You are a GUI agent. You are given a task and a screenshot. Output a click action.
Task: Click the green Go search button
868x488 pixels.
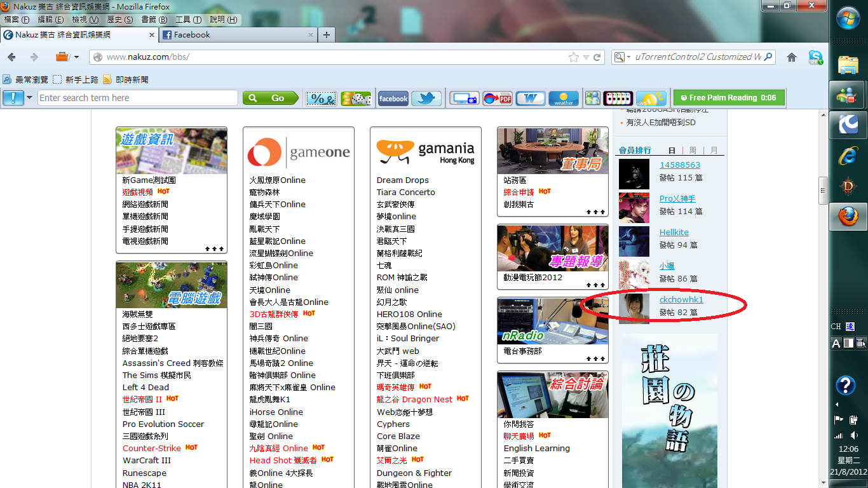(x=271, y=98)
